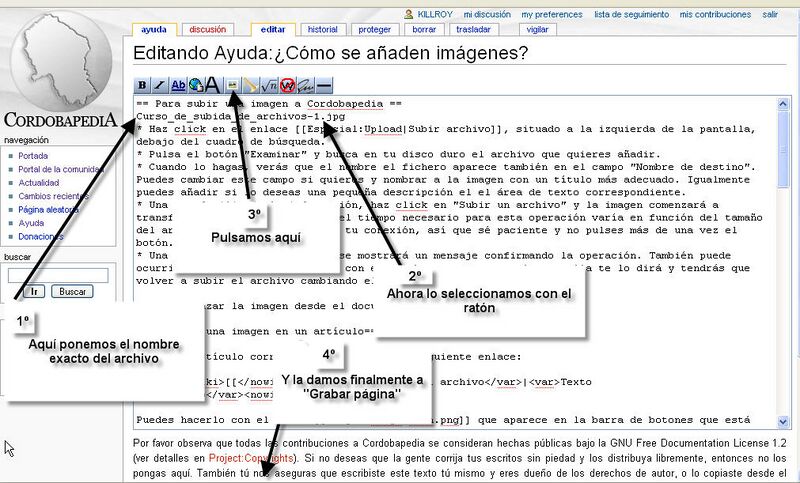Screen dimensions: 800x483
Task: Switch to the discusión tab
Action: point(208,30)
